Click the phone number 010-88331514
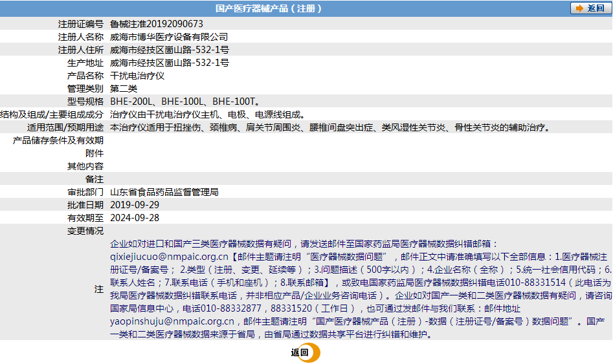Viewport: 613px width, 364px height. point(535,283)
